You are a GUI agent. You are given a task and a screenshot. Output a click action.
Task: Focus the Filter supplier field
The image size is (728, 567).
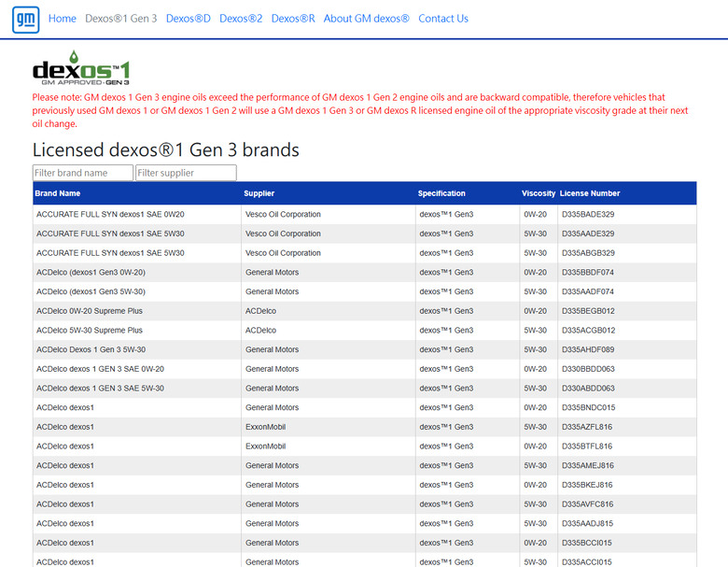(186, 173)
